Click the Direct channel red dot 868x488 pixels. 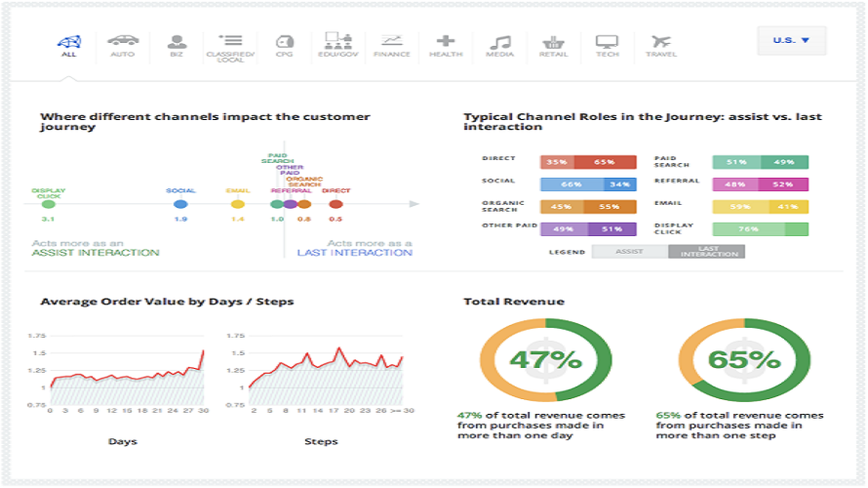click(x=335, y=204)
